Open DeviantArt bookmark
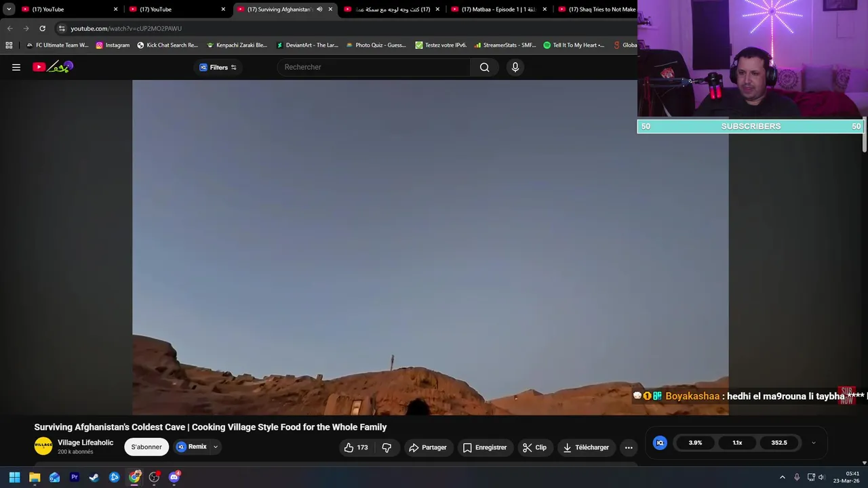Image resolution: width=868 pixels, height=488 pixels. 307,45
